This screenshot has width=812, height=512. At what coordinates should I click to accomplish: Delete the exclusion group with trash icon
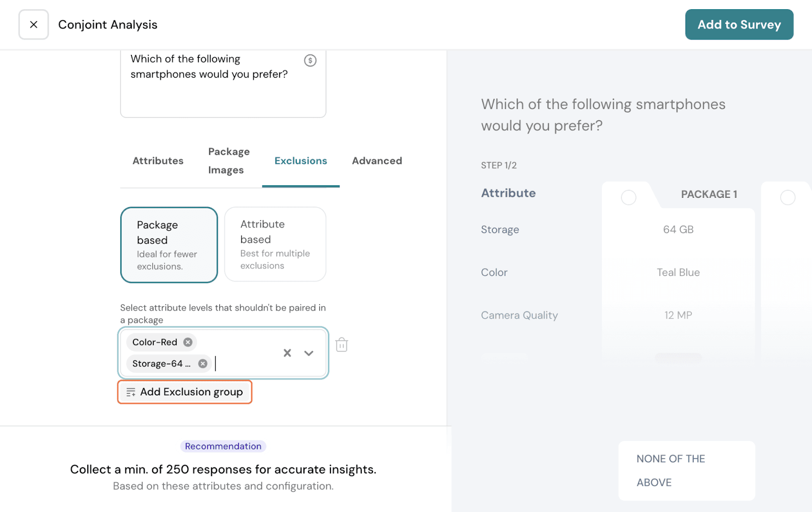[342, 345]
